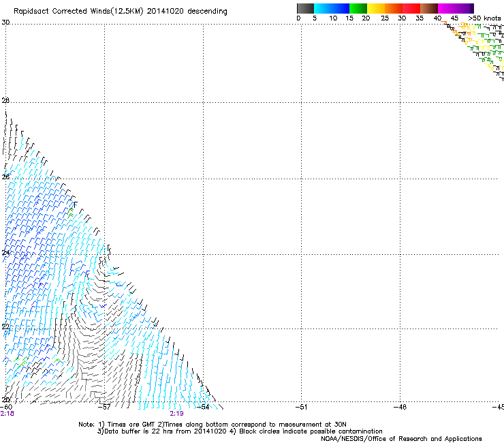The image size is (504, 443).
Task: Click the legend label '25' knots
Action: [x=385, y=18]
